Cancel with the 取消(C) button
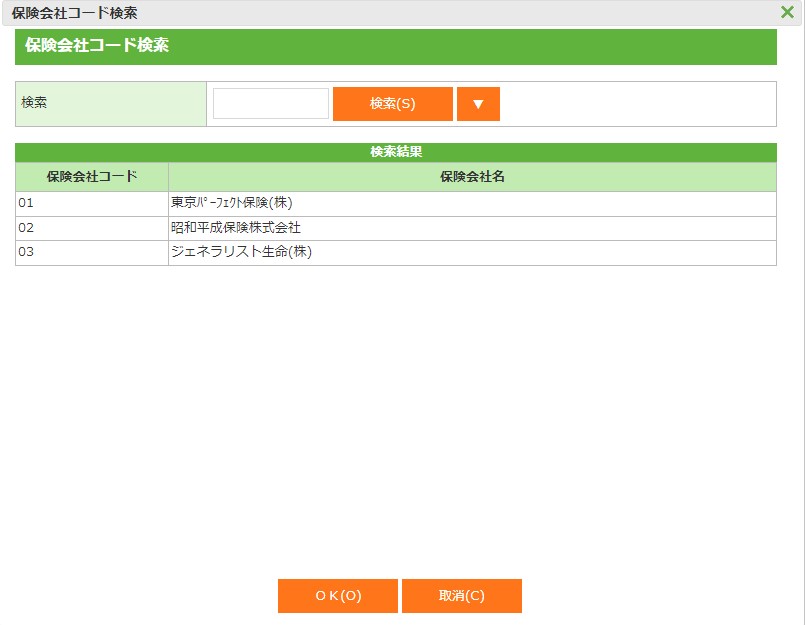Screen dimensions: 805x625 pyautogui.click(x=462, y=596)
